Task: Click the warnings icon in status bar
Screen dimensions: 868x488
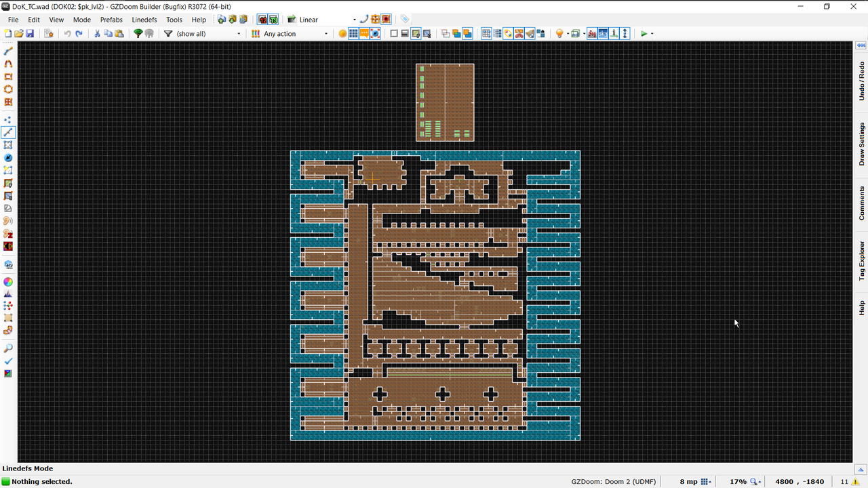Action: coord(856,481)
